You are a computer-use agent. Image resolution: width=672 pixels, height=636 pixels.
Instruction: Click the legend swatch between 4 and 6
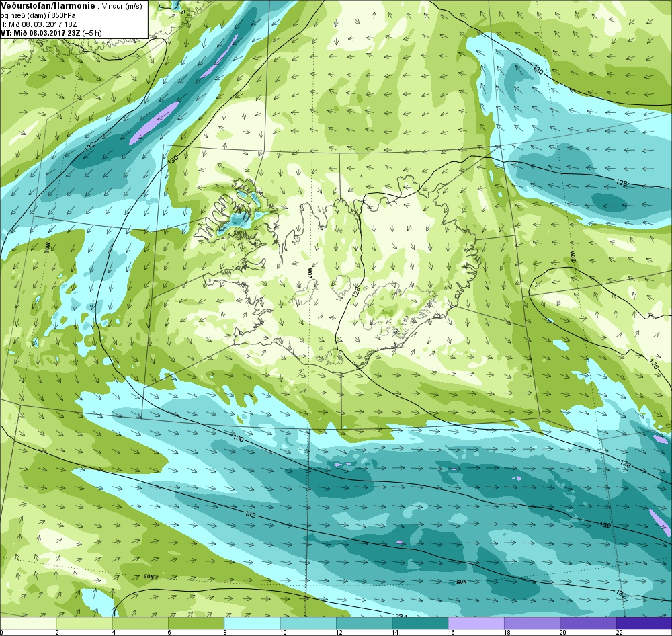(140, 623)
